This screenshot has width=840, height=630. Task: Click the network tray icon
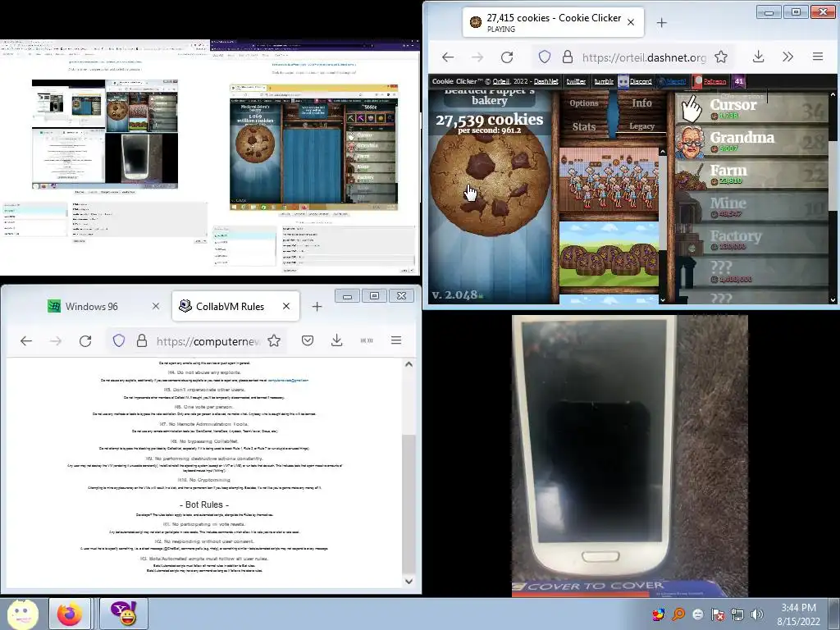(737, 614)
